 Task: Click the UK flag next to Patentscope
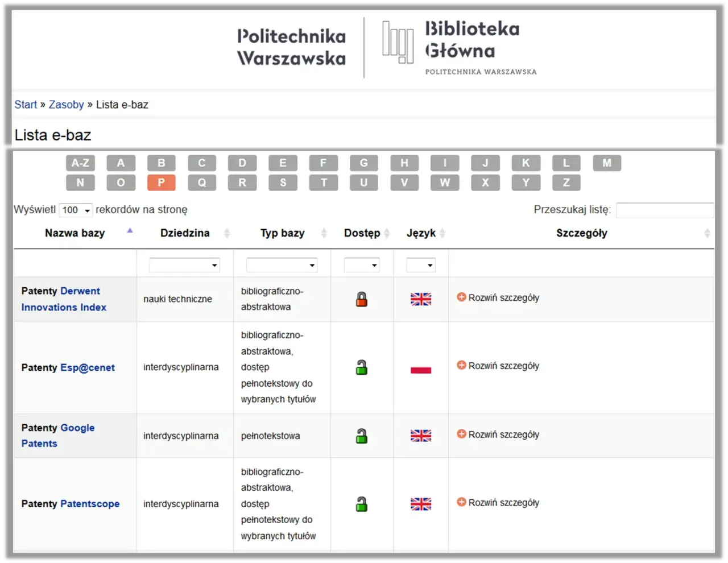click(420, 503)
